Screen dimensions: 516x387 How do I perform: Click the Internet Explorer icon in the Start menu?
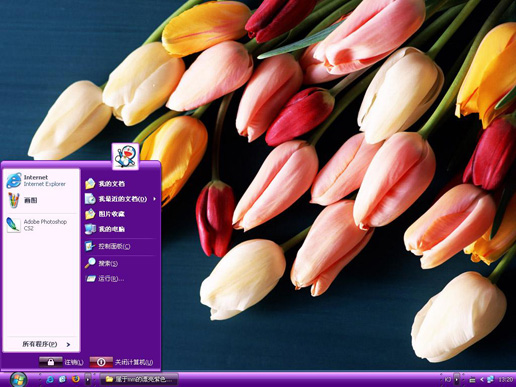[14, 180]
